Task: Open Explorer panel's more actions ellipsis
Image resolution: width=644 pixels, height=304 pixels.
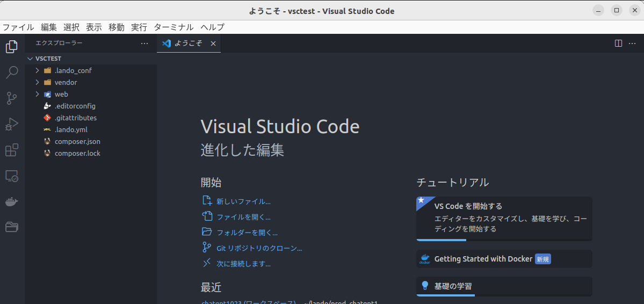Action: [144, 43]
